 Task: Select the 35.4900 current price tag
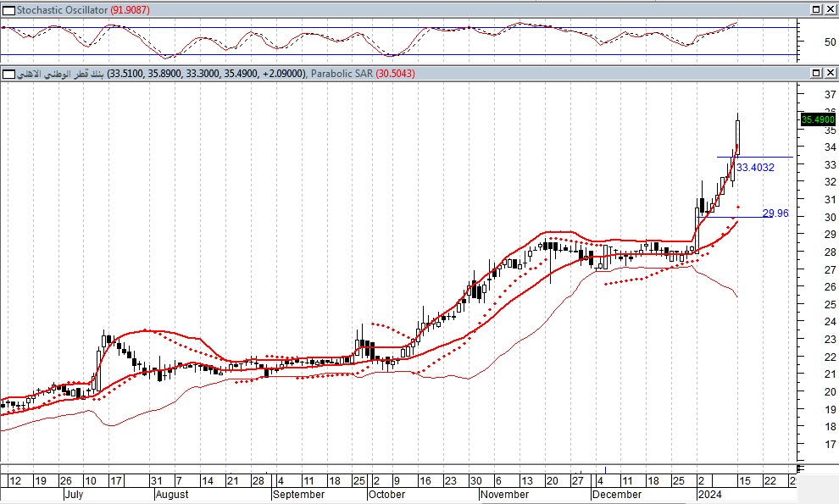coord(819,120)
